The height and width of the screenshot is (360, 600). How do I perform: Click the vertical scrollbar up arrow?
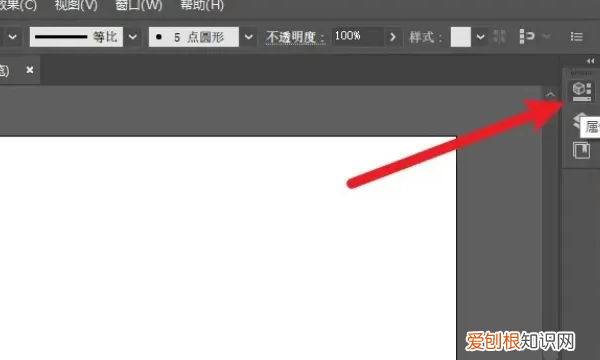[550, 94]
